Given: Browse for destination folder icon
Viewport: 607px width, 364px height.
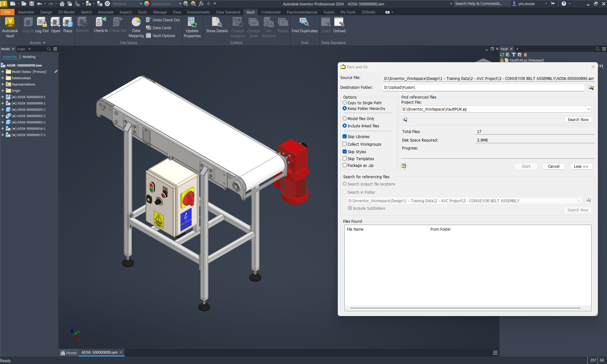Looking at the screenshot, I should point(591,88).
